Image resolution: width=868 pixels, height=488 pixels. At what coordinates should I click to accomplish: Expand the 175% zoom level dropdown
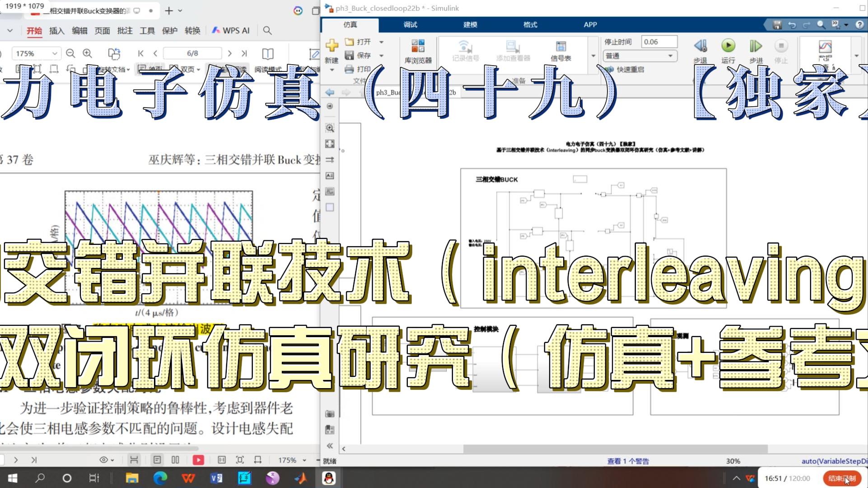tap(54, 53)
